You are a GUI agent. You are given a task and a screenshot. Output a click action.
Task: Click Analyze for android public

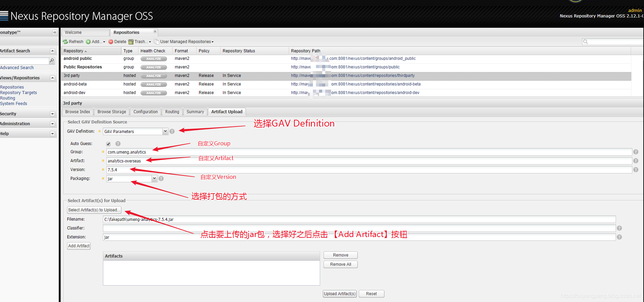[154, 59]
